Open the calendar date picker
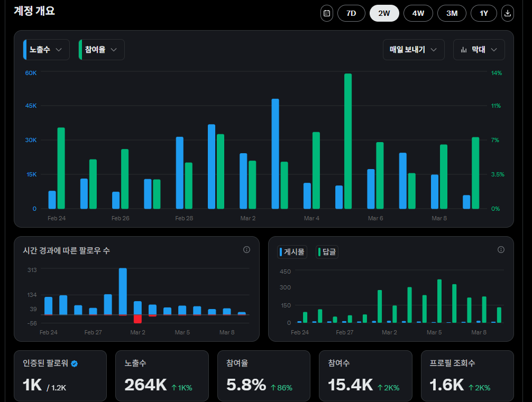532x402 pixels. 326,13
